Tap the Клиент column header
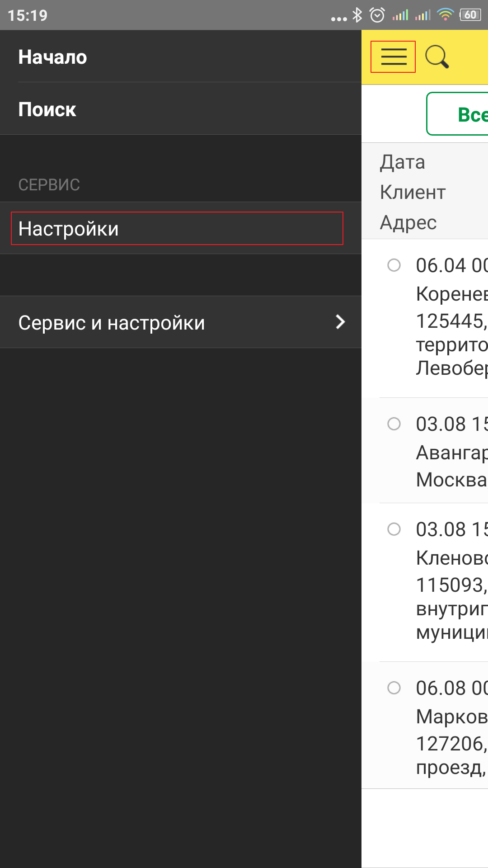Viewport: 488px width, 868px height. [413, 192]
